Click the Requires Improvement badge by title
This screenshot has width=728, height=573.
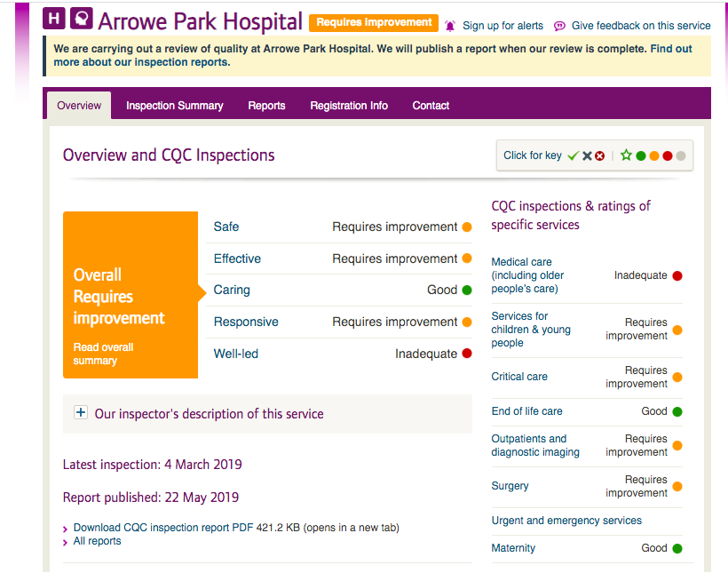(x=374, y=23)
